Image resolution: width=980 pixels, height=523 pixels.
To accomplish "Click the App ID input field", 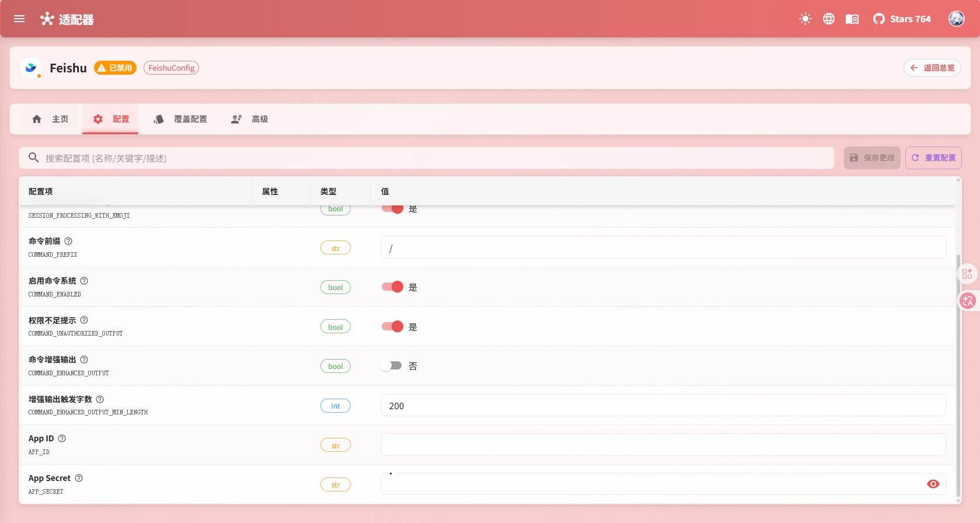I will 663,445.
